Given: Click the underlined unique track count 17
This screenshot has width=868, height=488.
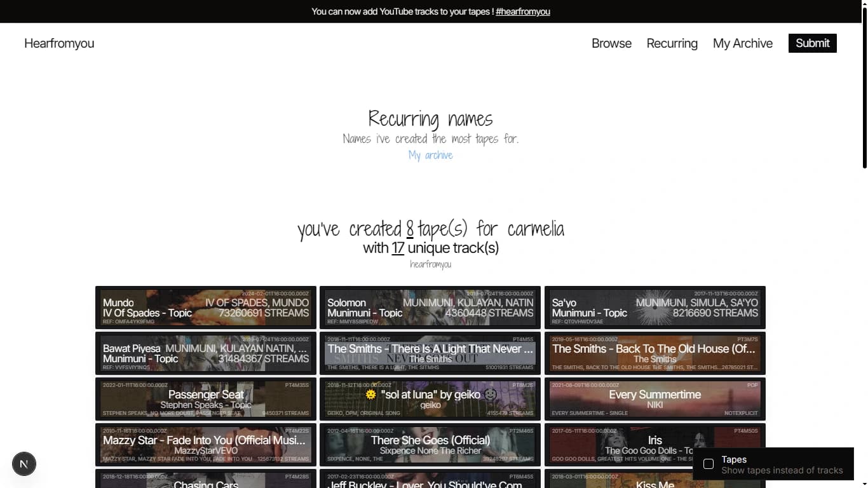Looking at the screenshot, I should [x=398, y=248].
